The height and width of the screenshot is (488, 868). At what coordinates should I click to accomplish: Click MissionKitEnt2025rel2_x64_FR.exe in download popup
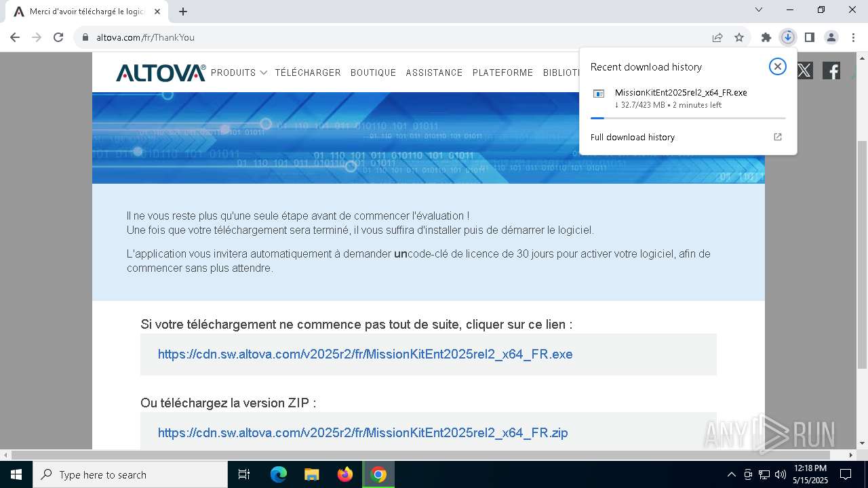coord(681,92)
